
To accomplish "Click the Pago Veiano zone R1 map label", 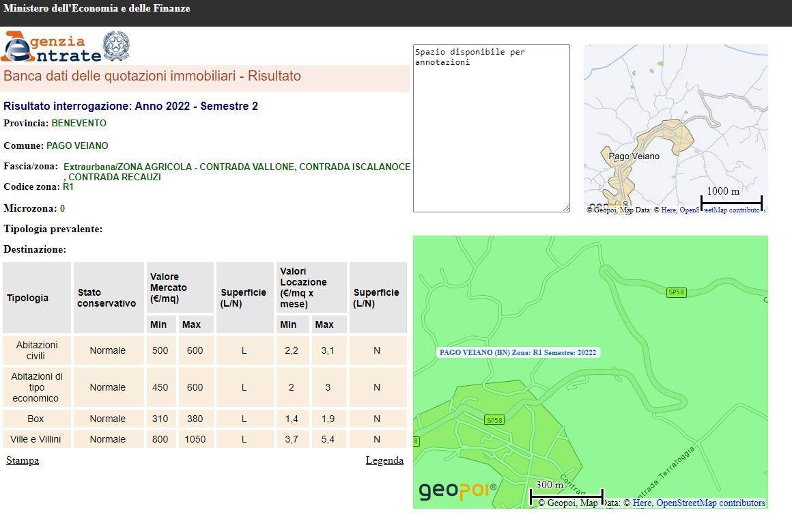I will pos(518,352).
